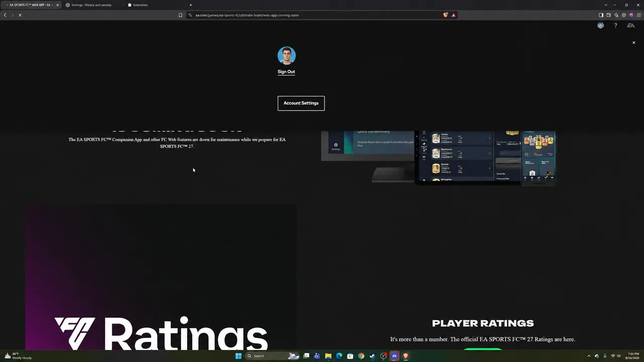Open the EA account avatar menu
The height and width of the screenshot is (362, 644).
pos(600,26)
